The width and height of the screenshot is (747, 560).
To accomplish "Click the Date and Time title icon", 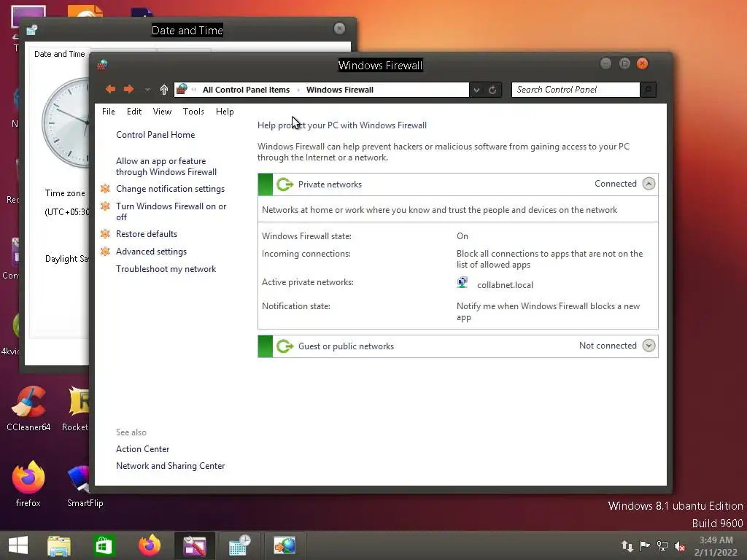I will (32, 31).
